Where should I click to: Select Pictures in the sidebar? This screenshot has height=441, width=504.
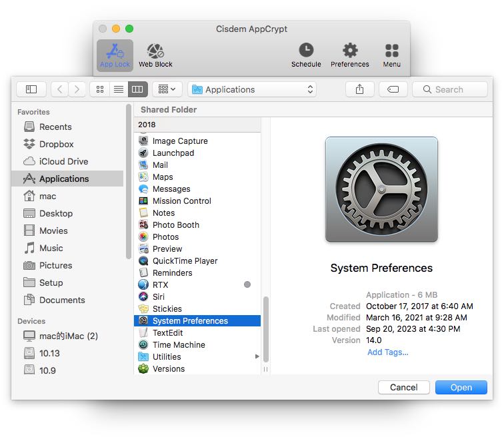67,265
